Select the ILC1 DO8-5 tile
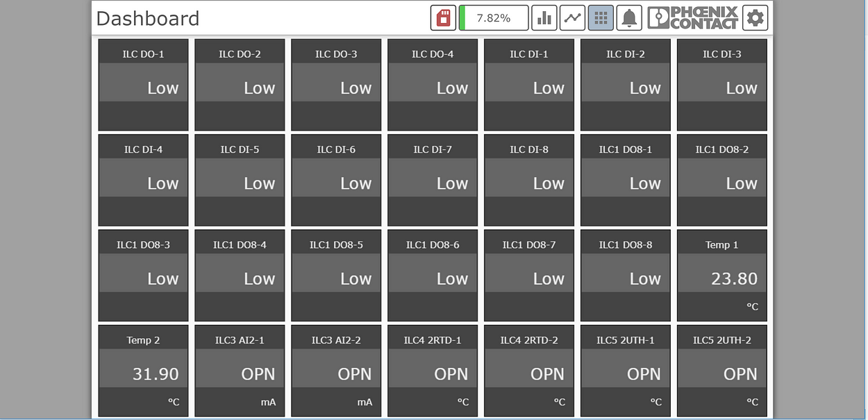Viewport: 868px width, 420px height. tap(336, 275)
